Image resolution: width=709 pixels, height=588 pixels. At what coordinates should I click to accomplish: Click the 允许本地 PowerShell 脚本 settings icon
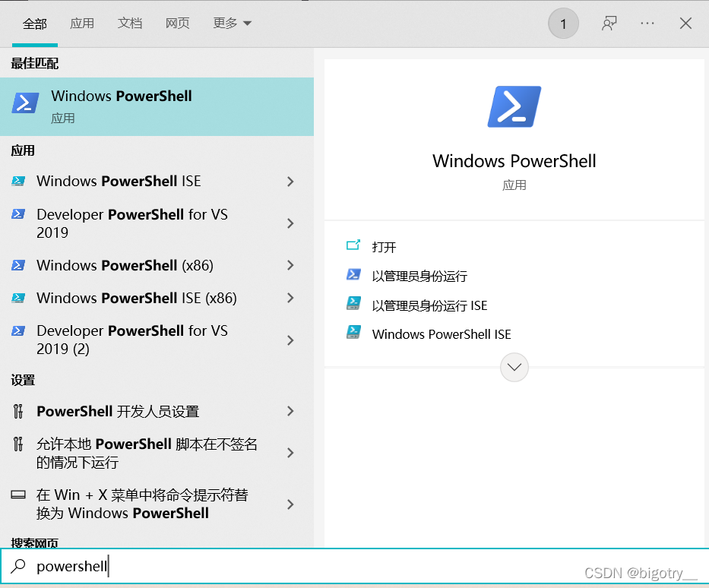[18, 444]
